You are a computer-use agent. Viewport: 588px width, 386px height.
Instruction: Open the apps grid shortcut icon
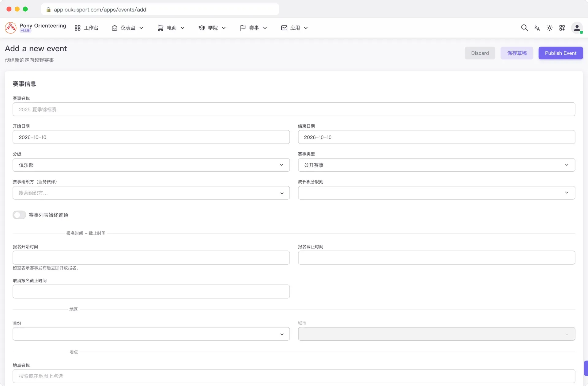(x=562, y=28)
